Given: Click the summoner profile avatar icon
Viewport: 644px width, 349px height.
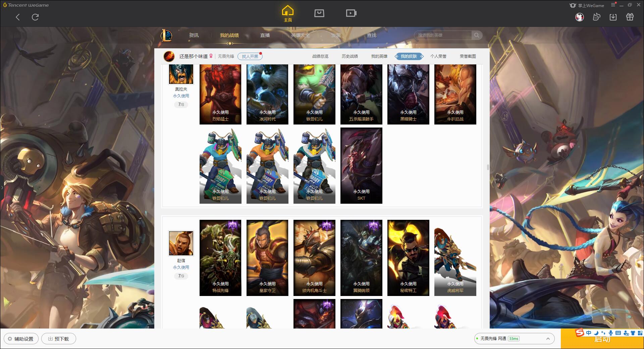Looking at the screenshot, I should tap(169, 56).
